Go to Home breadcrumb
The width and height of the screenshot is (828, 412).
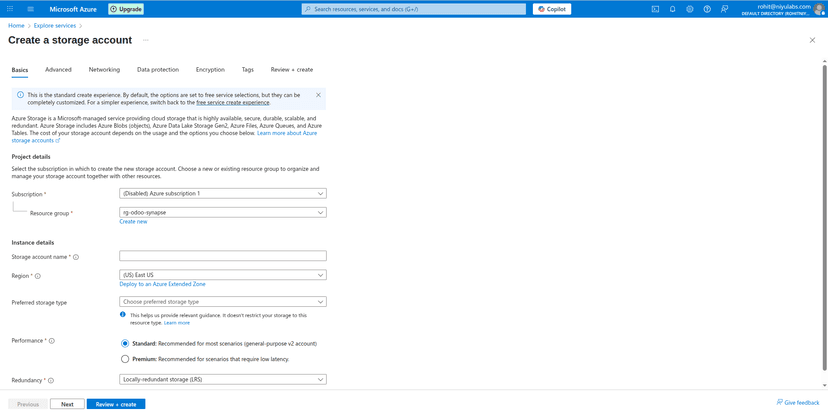[x=16, y=25]
